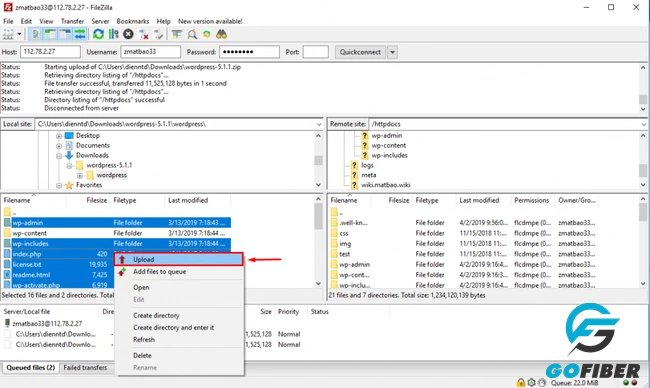650x388 pixels.
Task: Expand the Desktop tree node
Action: (59, 136)
